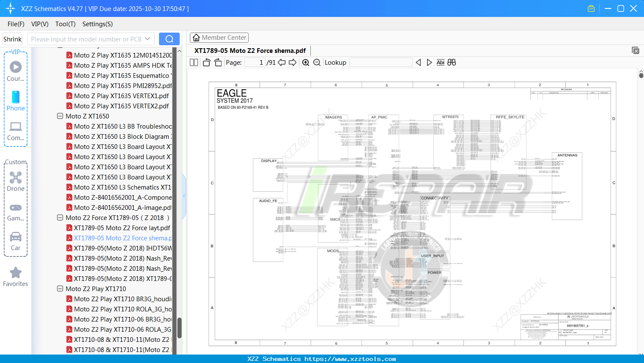Click the XZZ Schematics logo icon
The image size is (644, 363).
[x=10, y=8]
